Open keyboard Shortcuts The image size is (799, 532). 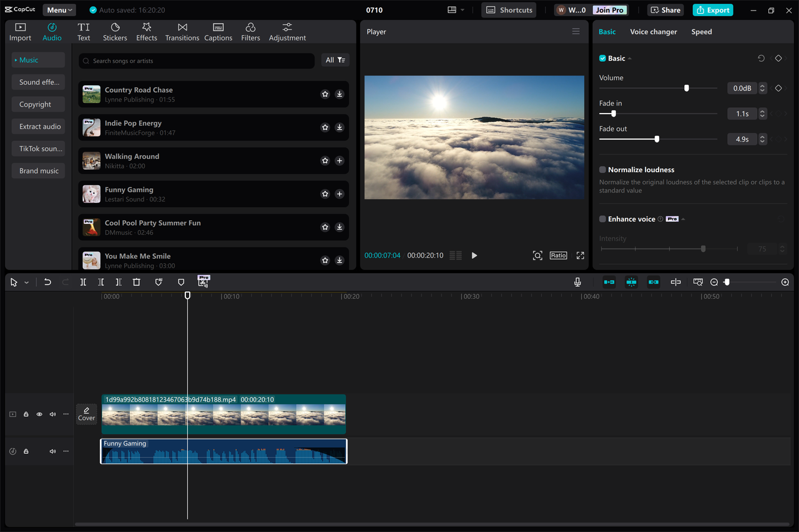508,9
